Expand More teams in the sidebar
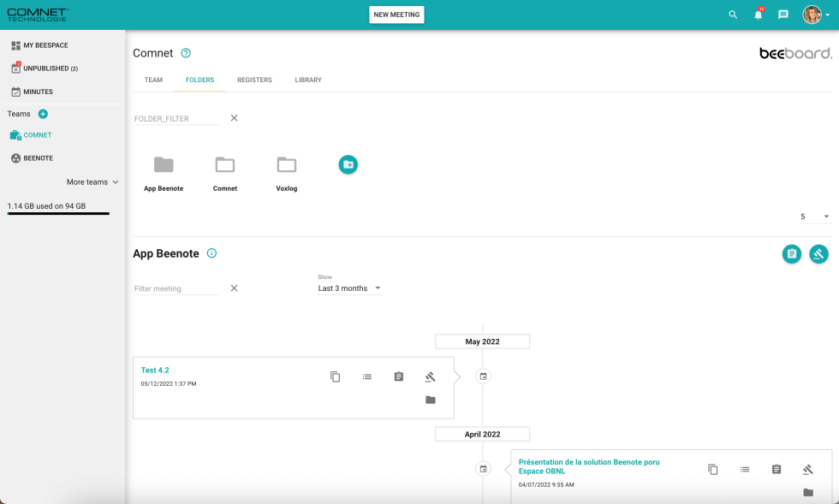The image size is (839, 504). pos(91,181)
